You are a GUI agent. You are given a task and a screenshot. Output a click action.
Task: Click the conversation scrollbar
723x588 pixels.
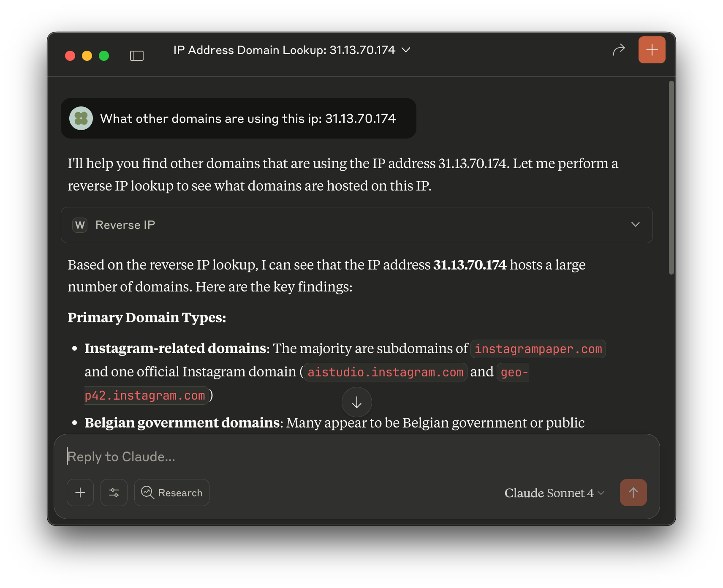tap(671, 177)
